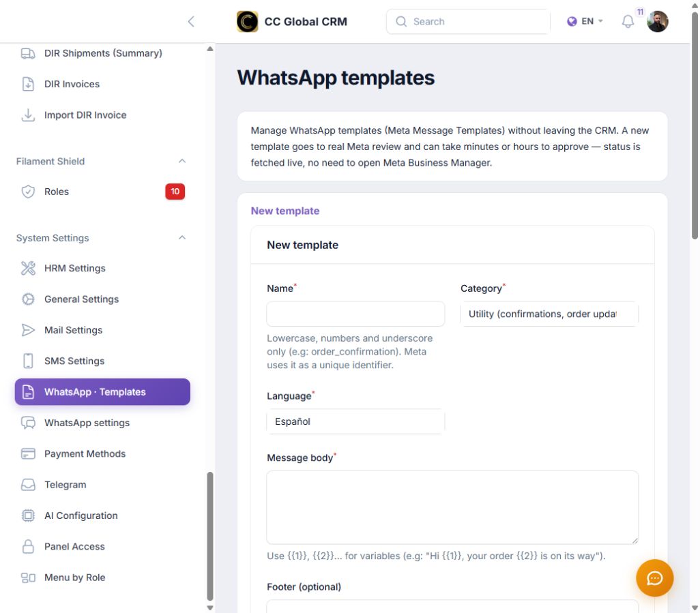Open Import DIR Invoice menu item
The height and width of the screenshot is (613, 700).
click(102, 115)
